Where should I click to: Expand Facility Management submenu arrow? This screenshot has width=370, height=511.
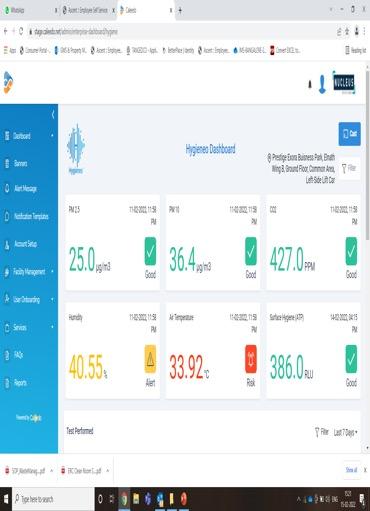(x=52, y=271)
